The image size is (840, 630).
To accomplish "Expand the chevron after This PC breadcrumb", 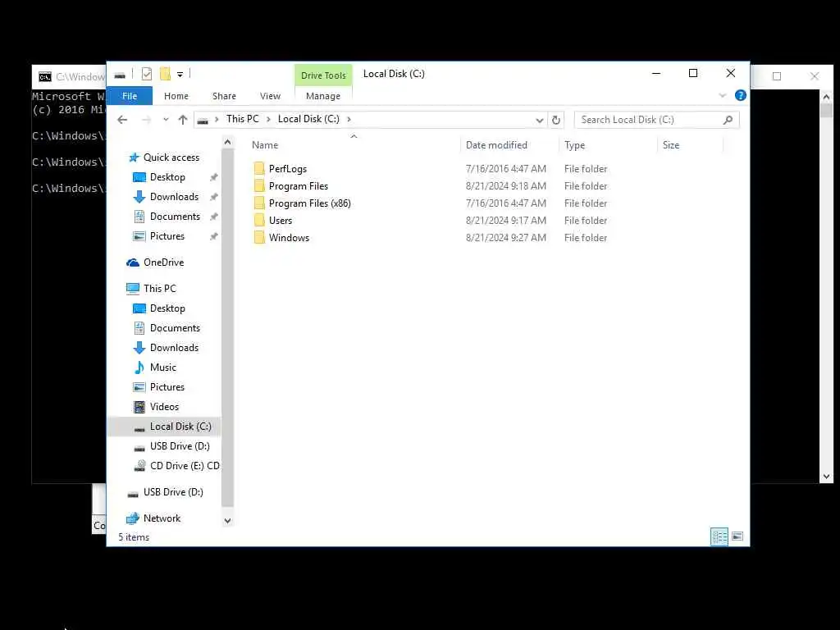I will tap(268, 119).
